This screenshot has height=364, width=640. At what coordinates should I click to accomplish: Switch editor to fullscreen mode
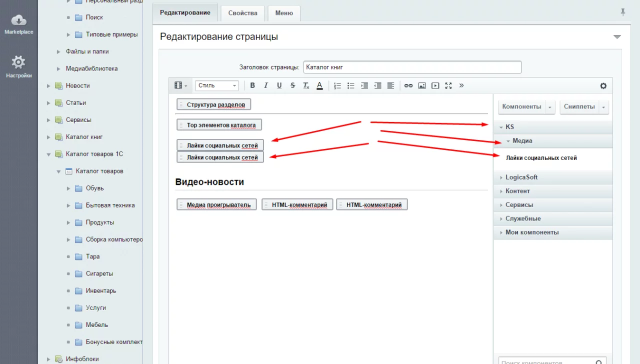[448, 85]
